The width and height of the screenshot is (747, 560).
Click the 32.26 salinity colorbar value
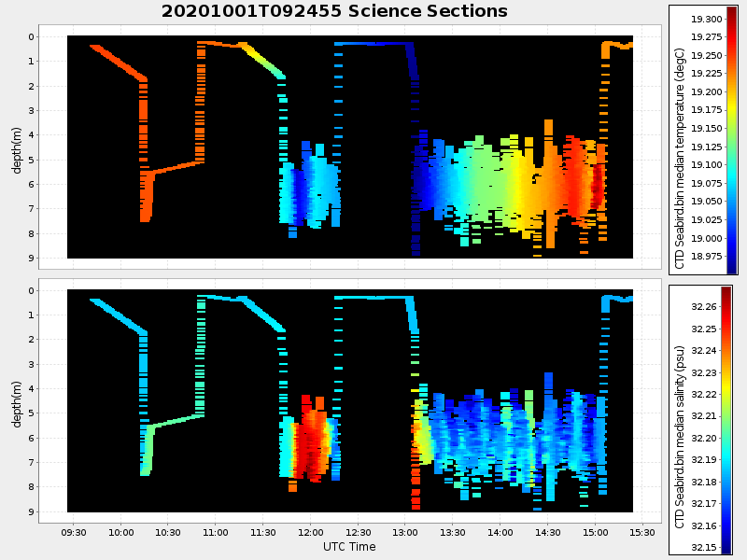point(704,307)
